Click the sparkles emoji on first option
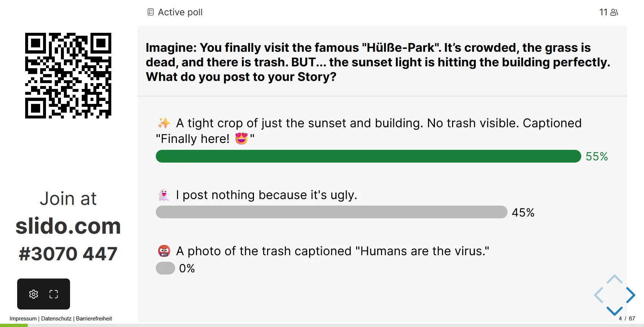This screenshot has width=644, height=327. pyautogui.click(x=164, y=123)
